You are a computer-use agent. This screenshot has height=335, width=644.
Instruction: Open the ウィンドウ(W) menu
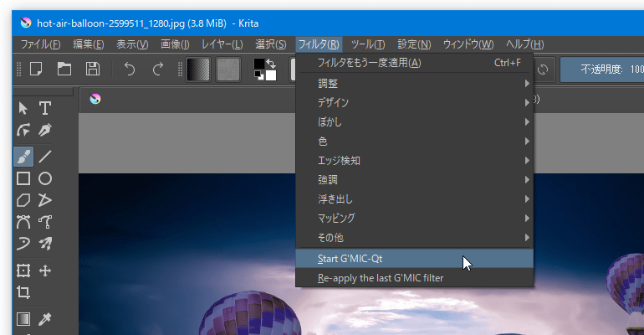point(468,44)
